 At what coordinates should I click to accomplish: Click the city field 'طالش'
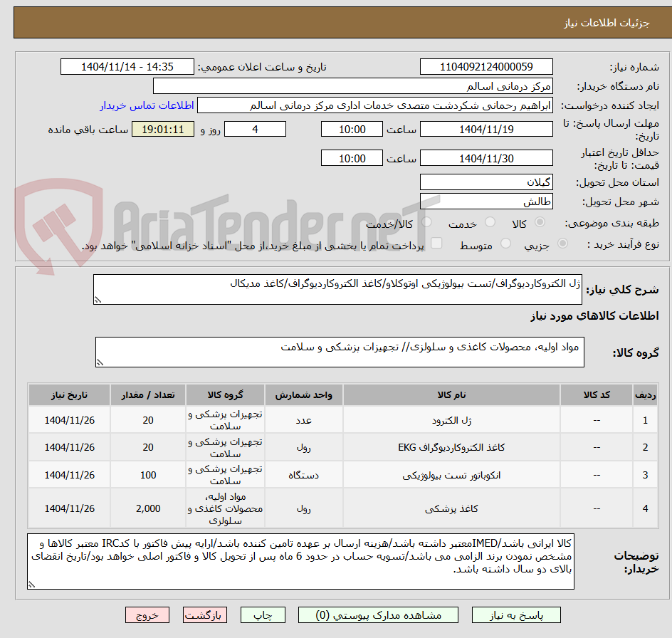(486, 202)
